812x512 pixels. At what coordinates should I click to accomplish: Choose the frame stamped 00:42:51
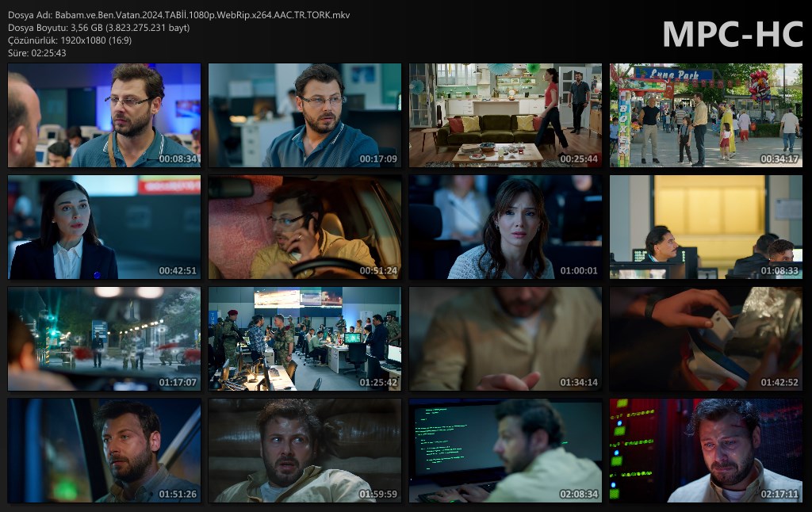point(104,227)
